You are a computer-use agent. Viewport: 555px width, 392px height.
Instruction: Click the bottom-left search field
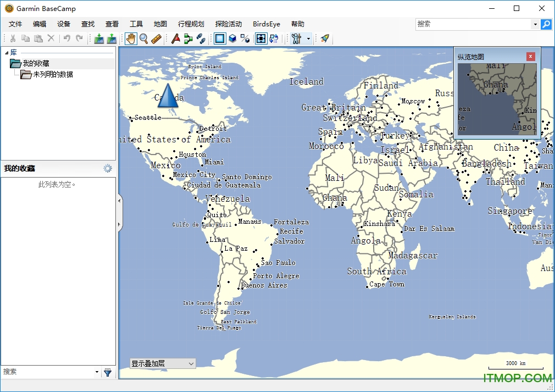[48, 372]
